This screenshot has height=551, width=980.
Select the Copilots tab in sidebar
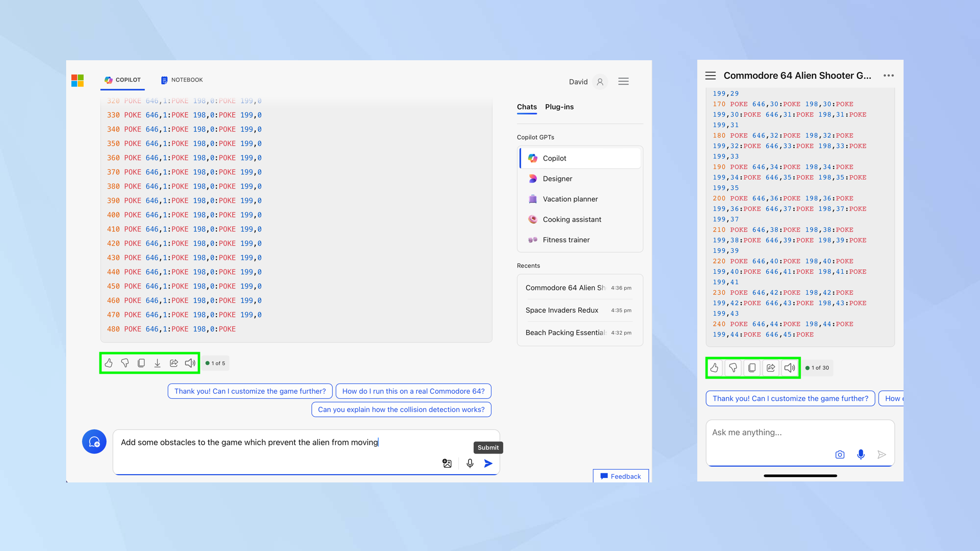click(x=579, y=157)
